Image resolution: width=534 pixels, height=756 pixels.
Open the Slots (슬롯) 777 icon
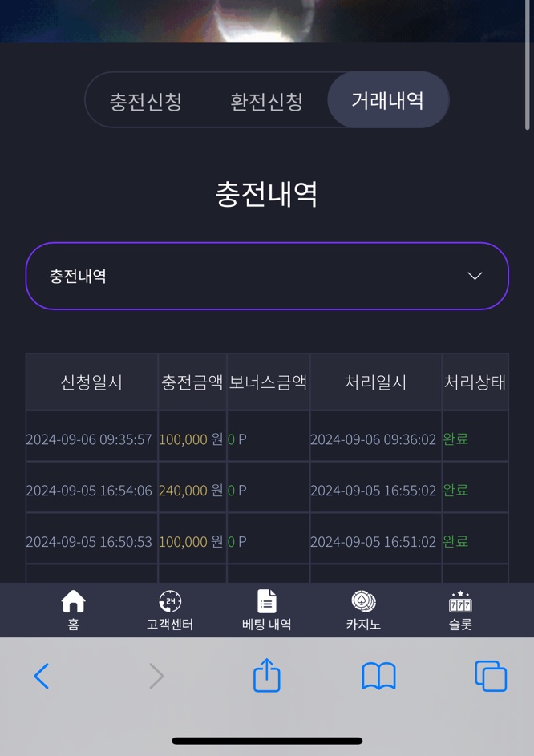tap(460, 601)
